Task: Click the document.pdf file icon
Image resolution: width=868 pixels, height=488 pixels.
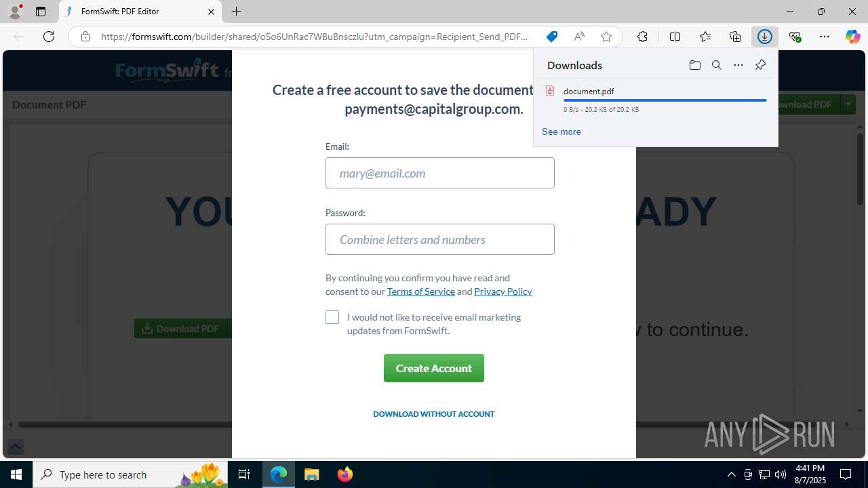Action: click(x=550, y=91)
